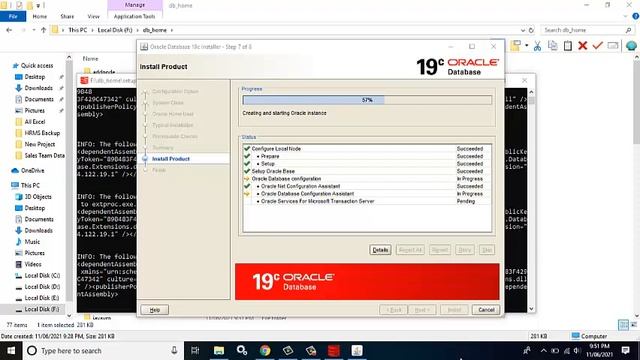Open the Windows Start menu
Viewport: 640px width, 360px height.
point(11,351)
